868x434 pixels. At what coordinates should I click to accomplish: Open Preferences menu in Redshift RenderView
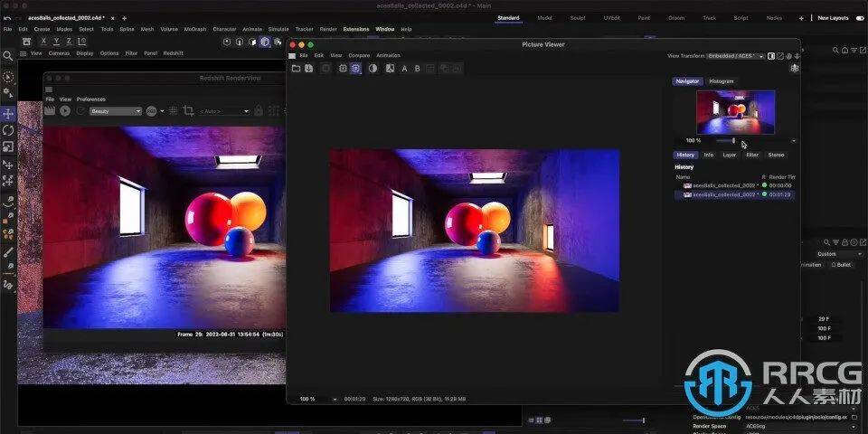click(90, 99)
